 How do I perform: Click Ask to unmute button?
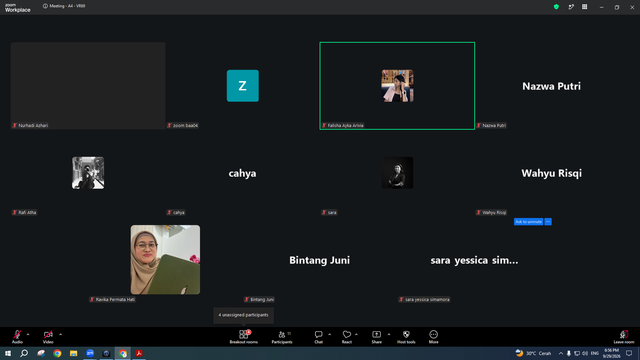(528, 222)
